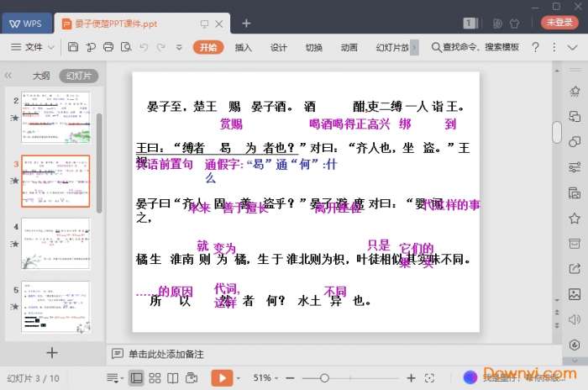Viewport: 588px width, 390px height.
Task: Click the undo arrow icon
Action: [143, 47]
